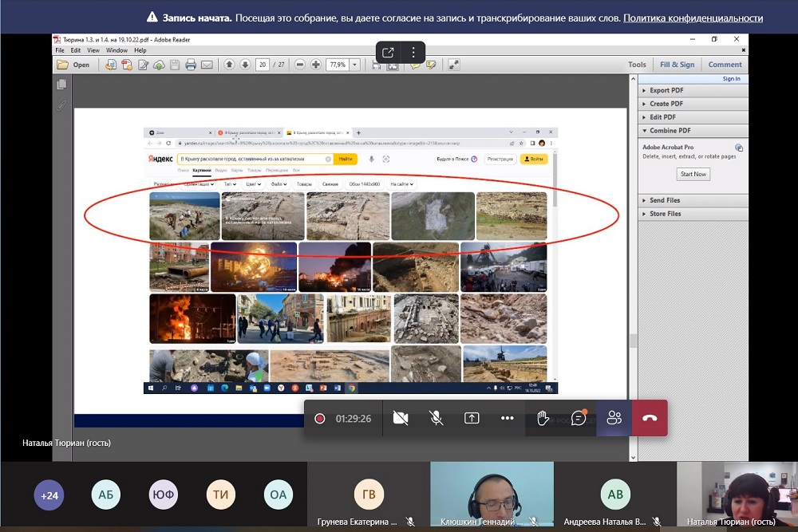This screenshot has width=798, height=532.
Task: Turn on the camera in meeting controls
Action: [401, 418]
